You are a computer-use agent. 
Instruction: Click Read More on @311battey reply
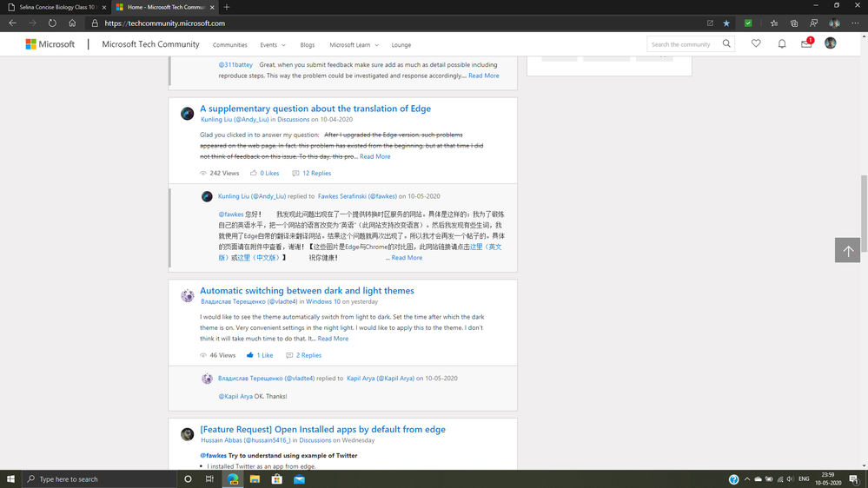pyautogui.click(x=483, y=76)
